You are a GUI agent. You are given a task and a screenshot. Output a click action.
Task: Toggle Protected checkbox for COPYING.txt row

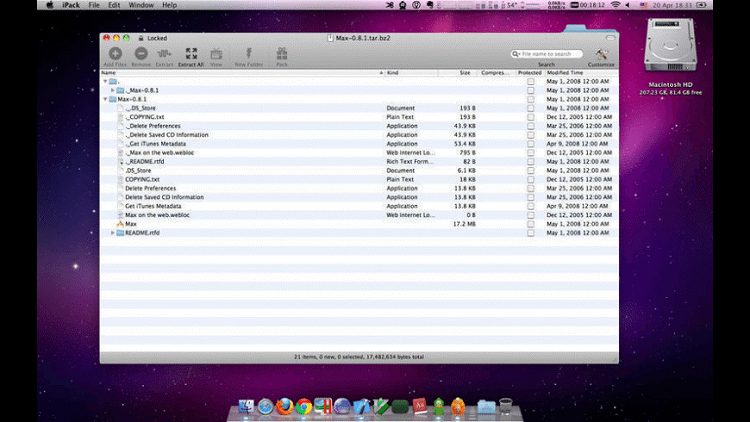pos(530,180)
